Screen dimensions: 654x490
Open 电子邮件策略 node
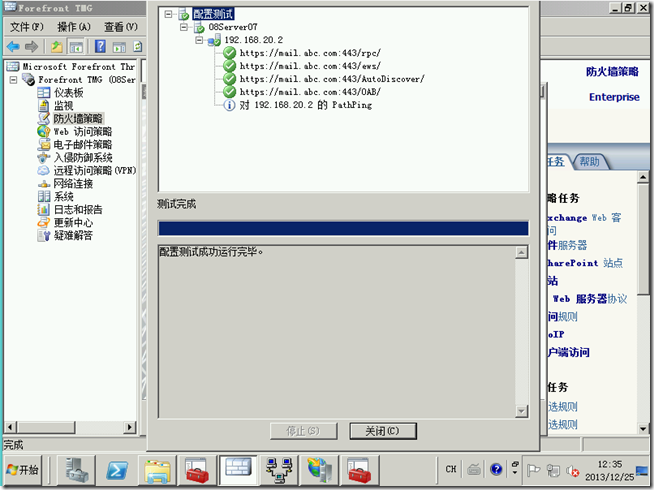click(83, 144)
